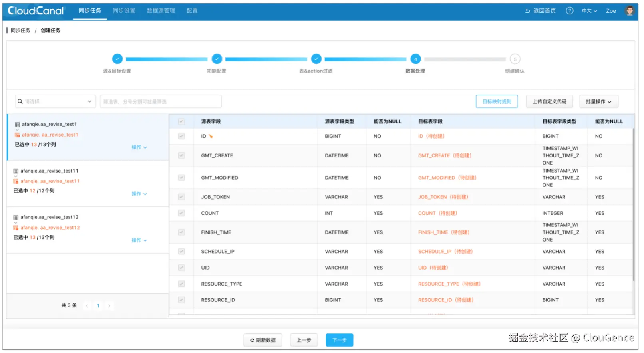Click the key icon next to ID field

pyautogui.click(x=211, y=137)
